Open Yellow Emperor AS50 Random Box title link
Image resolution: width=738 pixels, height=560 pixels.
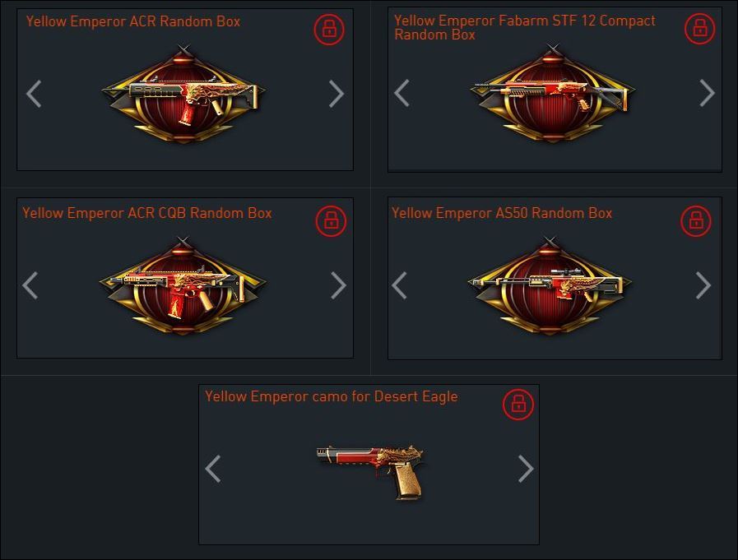502,213
